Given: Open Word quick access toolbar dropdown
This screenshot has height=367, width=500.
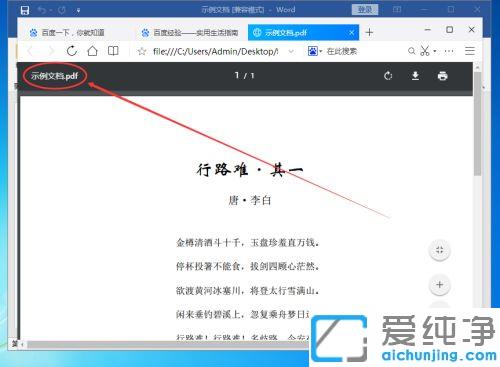Looking at the screenshot, I should pyautogui.click(x=78, y=11).
